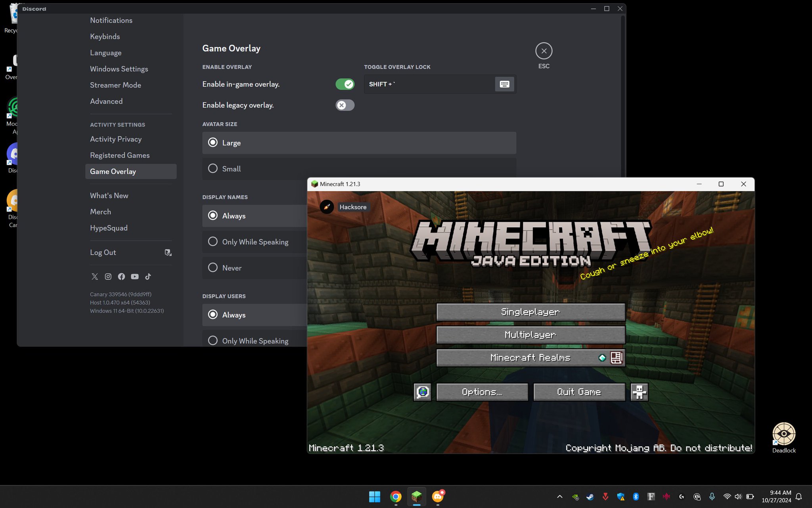
Task: Open the Windows Start menu
Action: click(374, 496)
